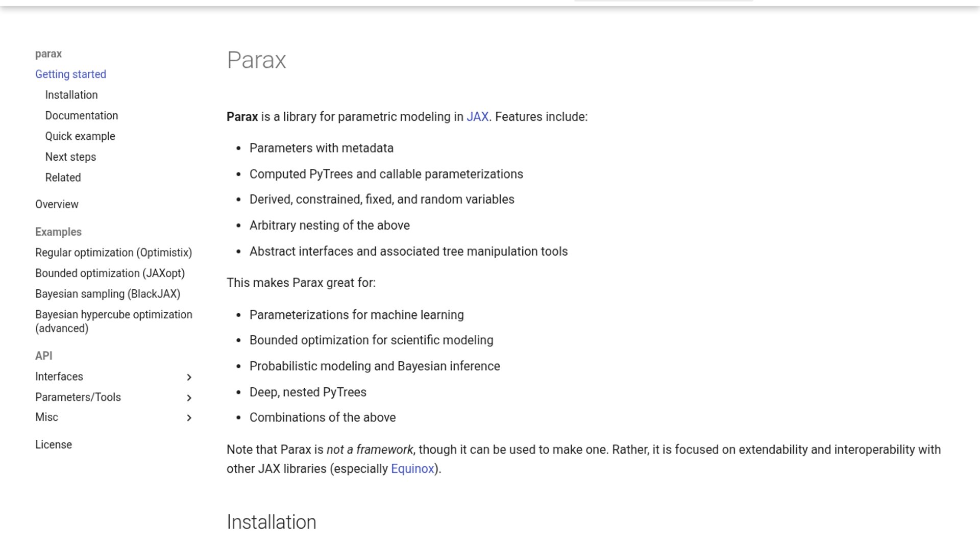Image resolution: width=980 pixels, height=551 pixels.
Task: Open the Overview page
Action: (57, 205)
